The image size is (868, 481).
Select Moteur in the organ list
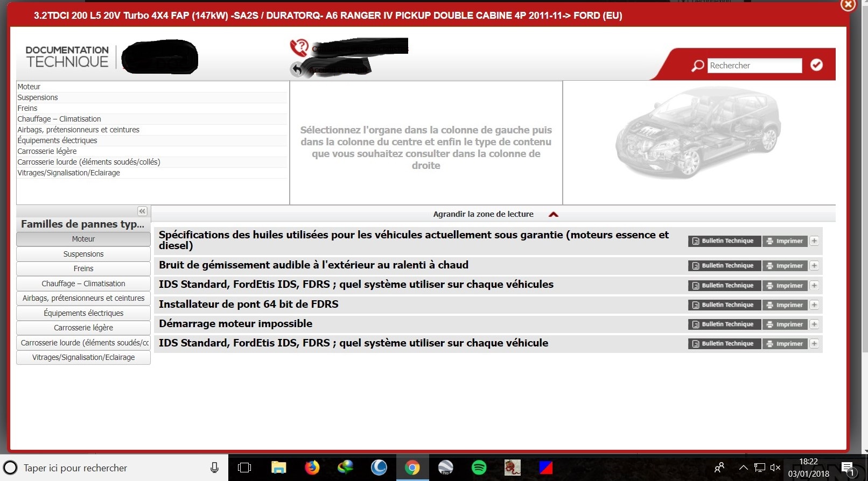(152, 87)
